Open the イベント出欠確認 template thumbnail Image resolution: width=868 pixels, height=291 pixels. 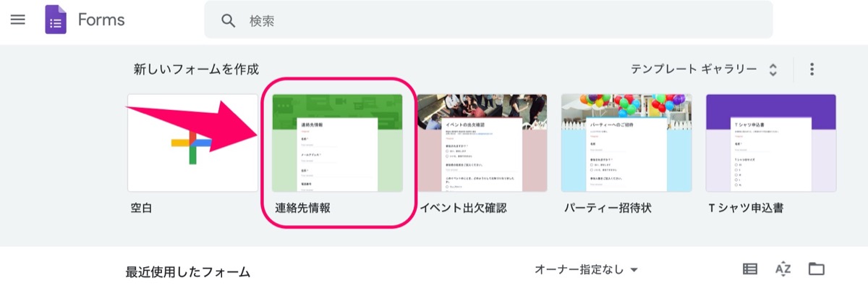(x=482, y=143)
